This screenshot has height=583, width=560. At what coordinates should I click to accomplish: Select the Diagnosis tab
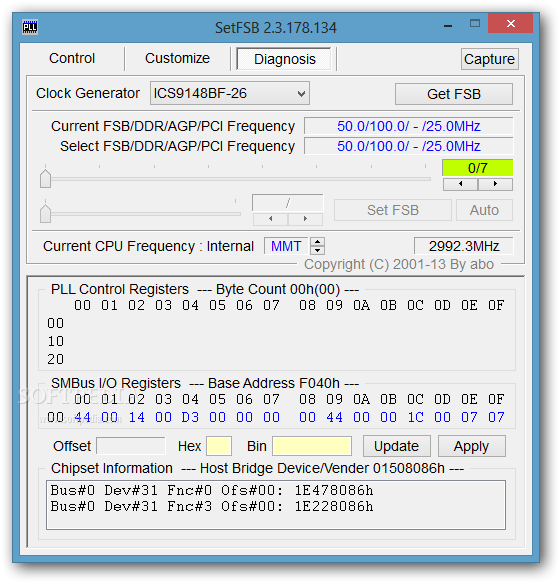[x=284, y=59]
